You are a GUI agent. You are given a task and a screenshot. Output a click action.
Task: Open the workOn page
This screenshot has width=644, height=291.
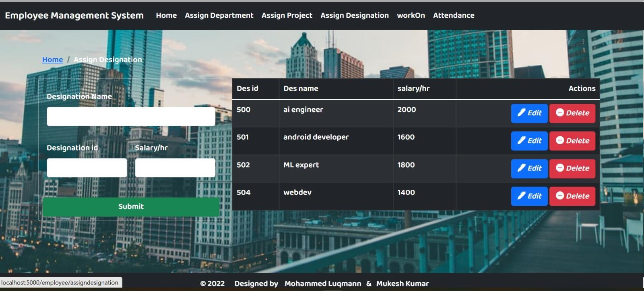(411, 15)
